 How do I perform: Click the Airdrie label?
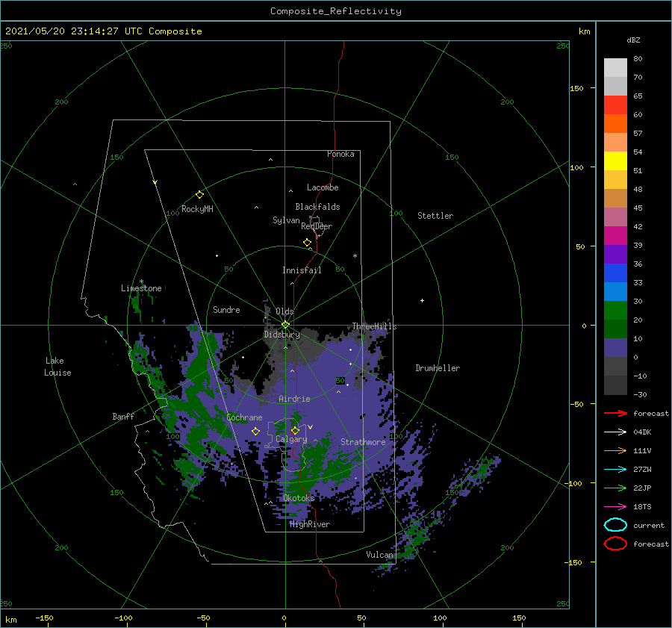(294, 399)
